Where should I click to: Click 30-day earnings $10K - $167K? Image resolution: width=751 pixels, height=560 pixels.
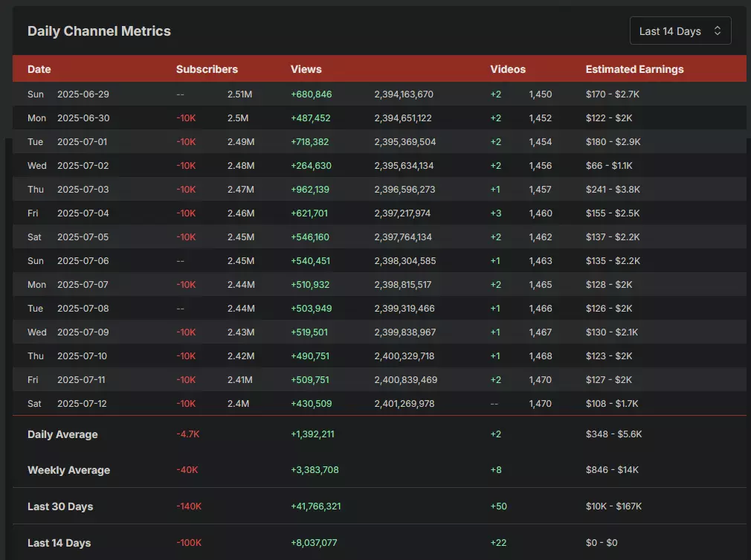[x=613, y=506]
